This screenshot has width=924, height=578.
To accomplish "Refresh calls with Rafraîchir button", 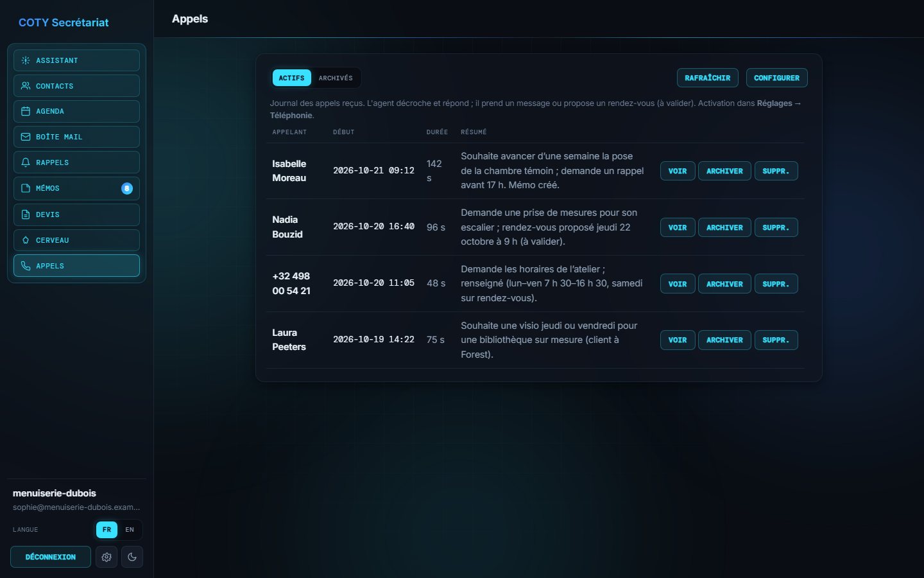I will [707, 78].
